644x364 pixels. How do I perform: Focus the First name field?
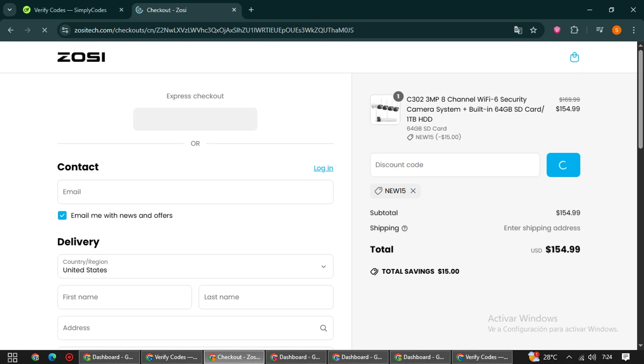click(x=125, y=297)
